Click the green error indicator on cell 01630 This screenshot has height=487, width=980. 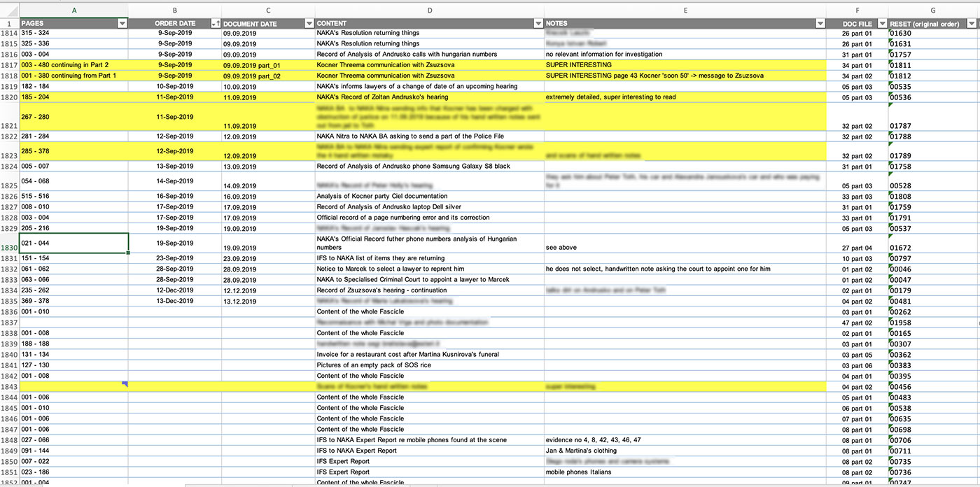tap(890, 29)
